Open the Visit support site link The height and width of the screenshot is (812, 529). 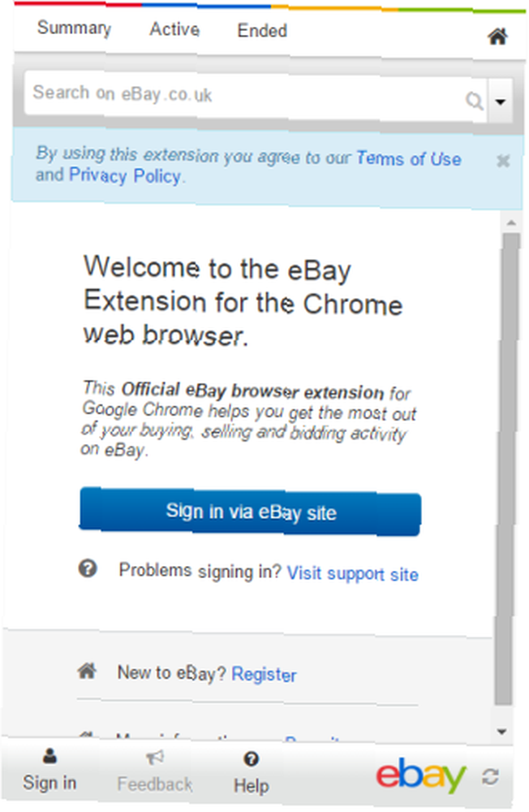tap(352, 573)
